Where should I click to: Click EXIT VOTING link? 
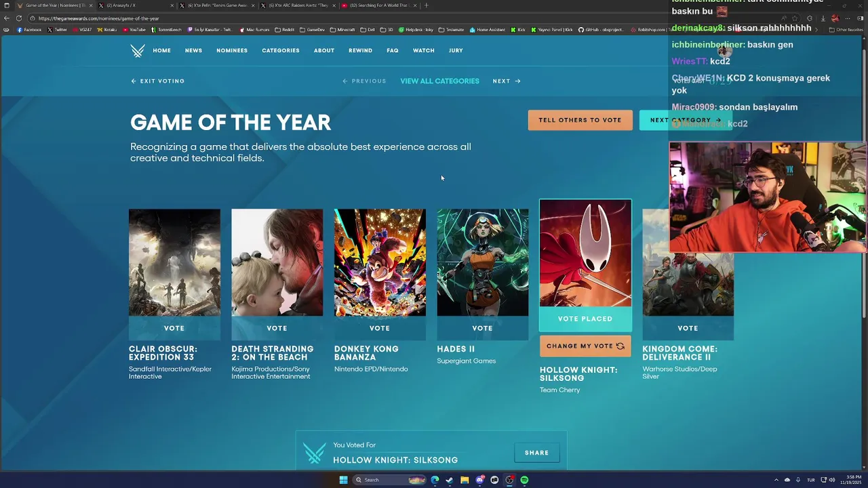158,81
